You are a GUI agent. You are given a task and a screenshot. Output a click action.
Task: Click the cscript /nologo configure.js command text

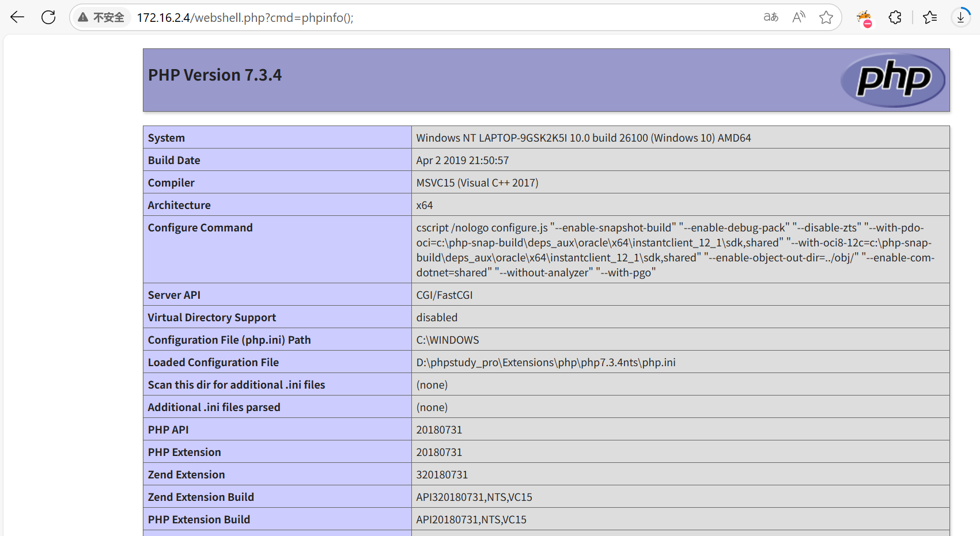pos(675,250)
